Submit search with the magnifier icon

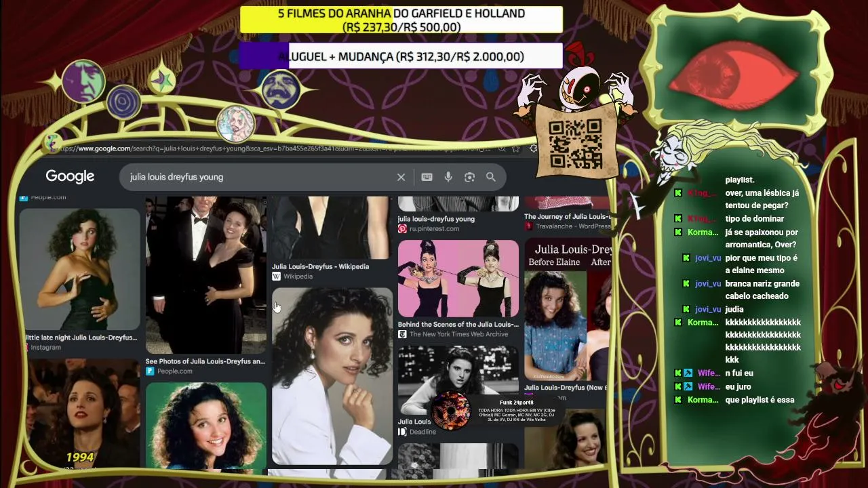[490, 177]
